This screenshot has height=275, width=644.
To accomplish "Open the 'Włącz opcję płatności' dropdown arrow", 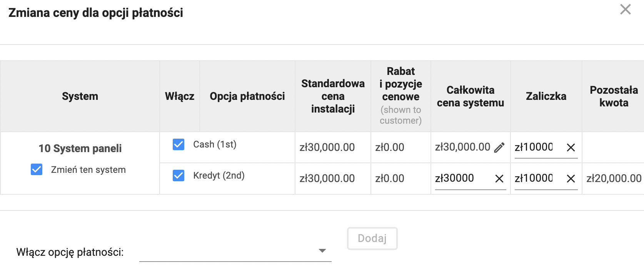I will pyautogui.click(x=322, y=251).
